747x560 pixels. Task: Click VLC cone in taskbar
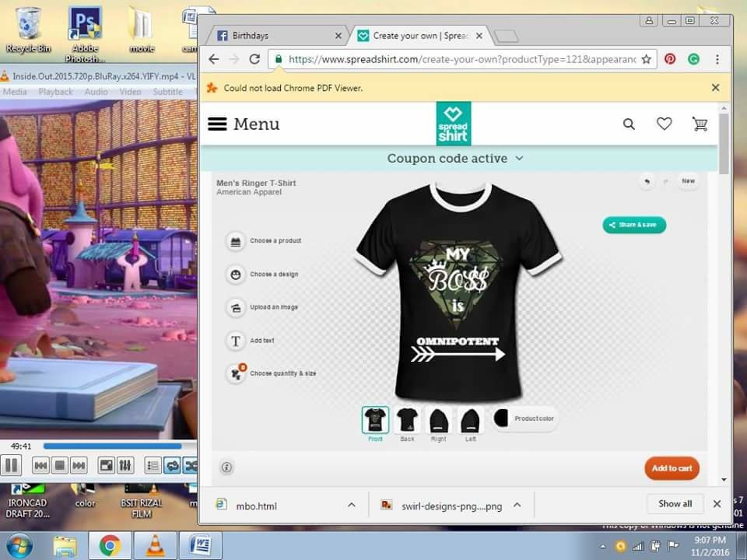point(155,546)
